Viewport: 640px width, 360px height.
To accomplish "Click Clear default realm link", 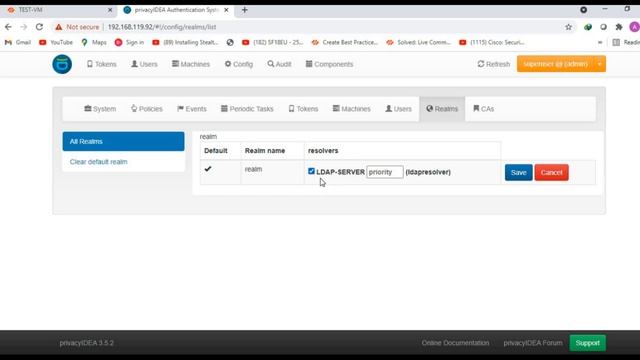I will 98,162.
